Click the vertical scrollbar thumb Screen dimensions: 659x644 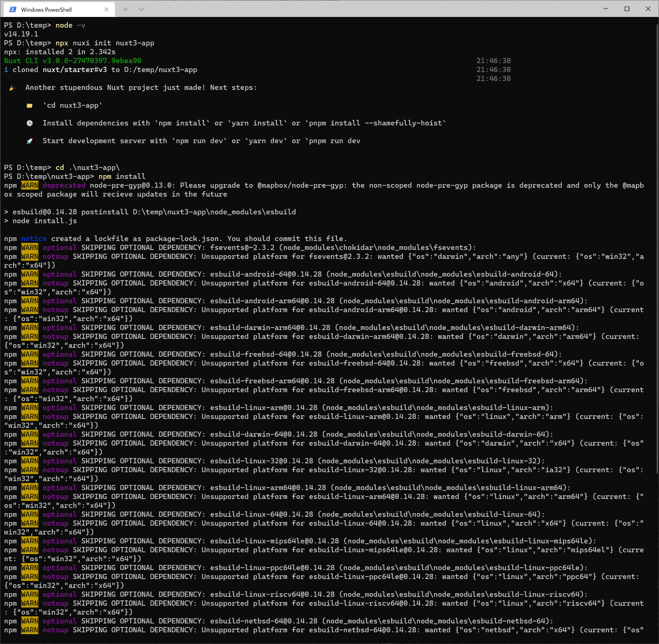pos(657,249)
